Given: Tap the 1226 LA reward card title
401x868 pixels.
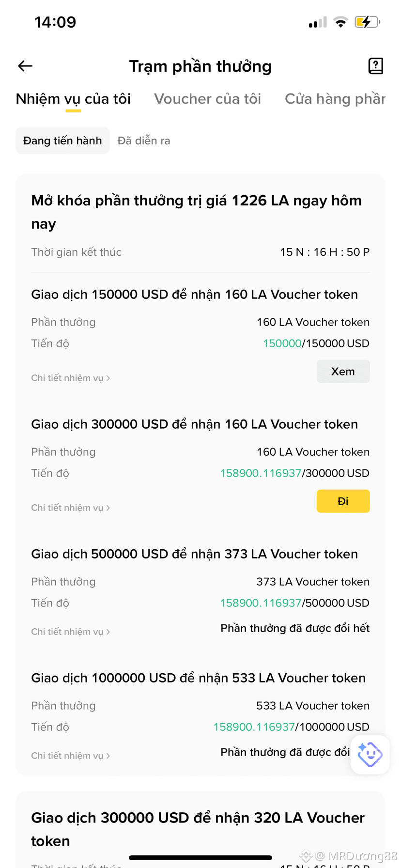Looking at the screenshot, I should pyautogui.click(x=197, y=212).
